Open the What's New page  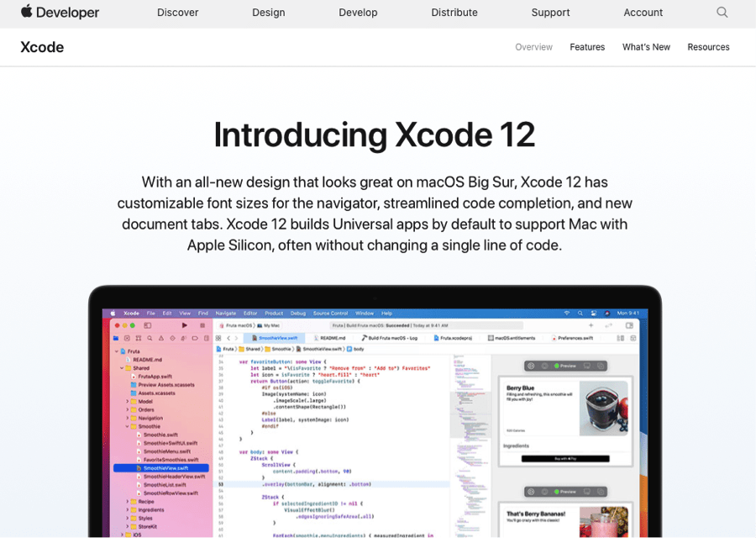pos(646,47)
